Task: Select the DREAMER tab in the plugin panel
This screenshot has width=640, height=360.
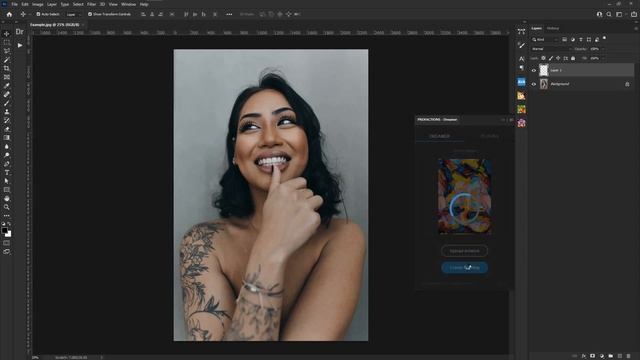Action: pyautogui.click(x=439, y=136)
